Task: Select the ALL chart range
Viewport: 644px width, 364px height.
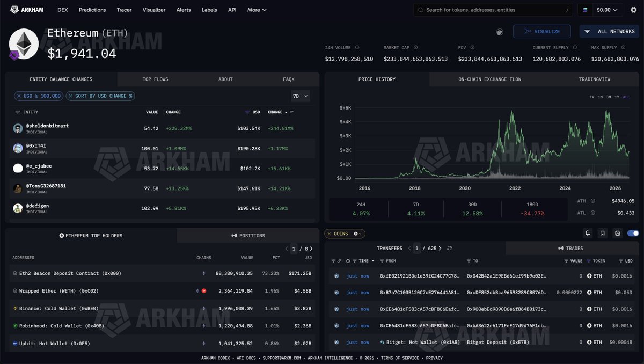Action: point(626,97)
